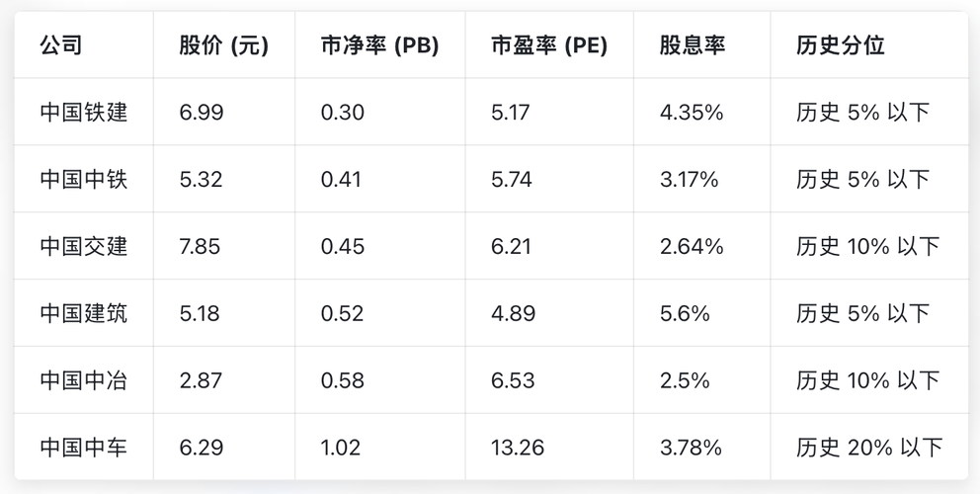The height and width of the screenshot is (494, 980).
Task: Click the 股息率 column header
Action: [693, 45]
